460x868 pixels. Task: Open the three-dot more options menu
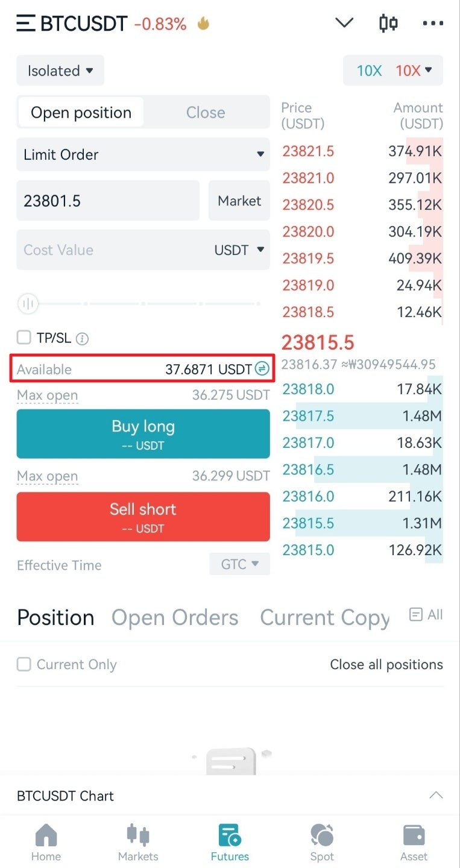click(x=433, y=24)
